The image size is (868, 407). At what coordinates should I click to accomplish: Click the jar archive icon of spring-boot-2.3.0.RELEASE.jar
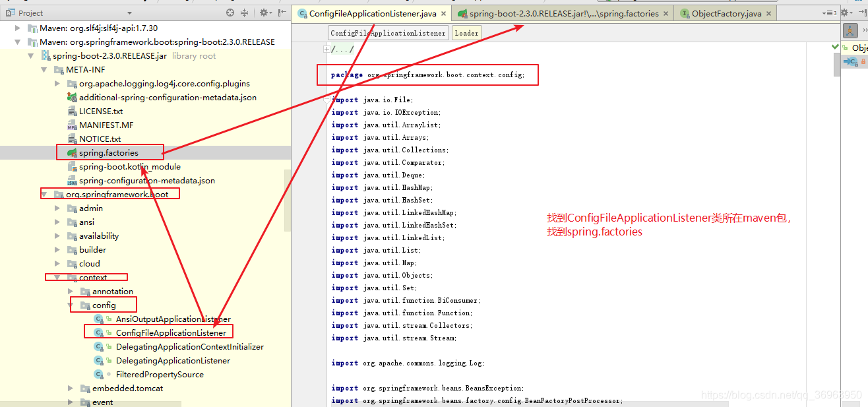coord(46,56)
